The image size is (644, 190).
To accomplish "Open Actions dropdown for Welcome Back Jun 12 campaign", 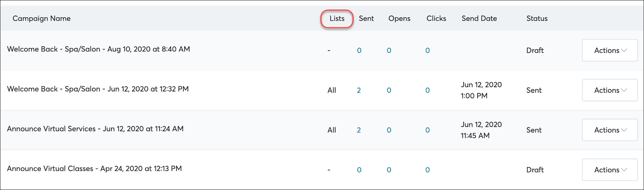I will tap(610, 90).
